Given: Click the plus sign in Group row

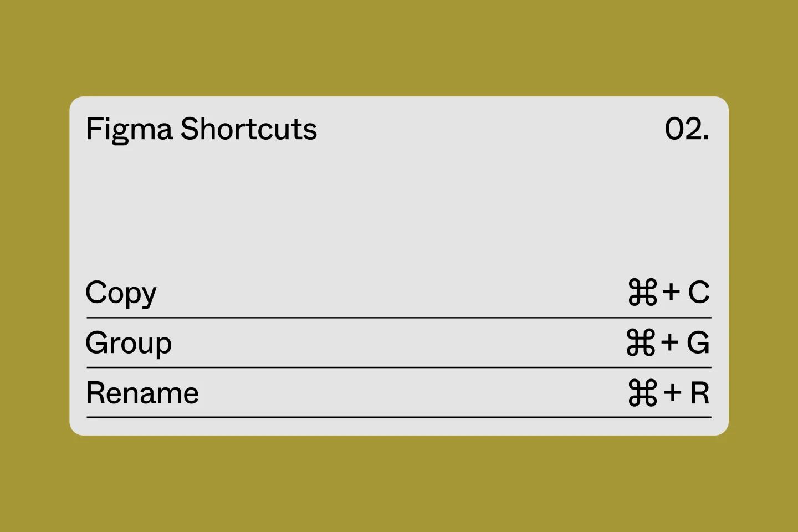Looking at the screenshot, I should (x=669, y=341).
